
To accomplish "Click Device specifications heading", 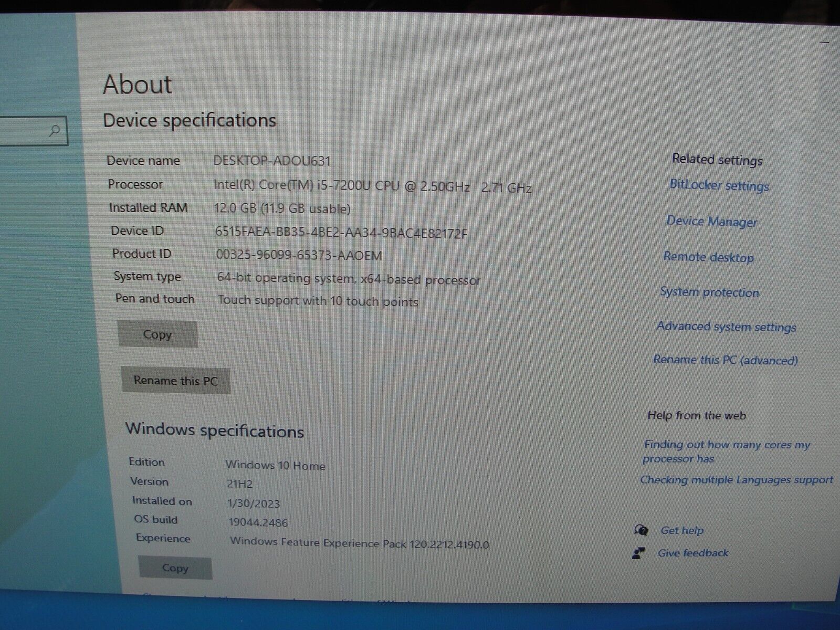I will click(190, 121).
